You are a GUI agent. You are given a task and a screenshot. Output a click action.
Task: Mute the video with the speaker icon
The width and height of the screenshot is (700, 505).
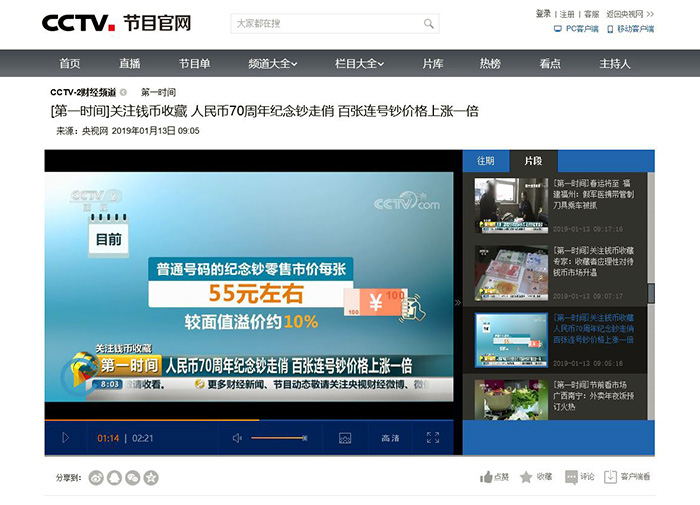pyautogui.click(x=237, y=438)
